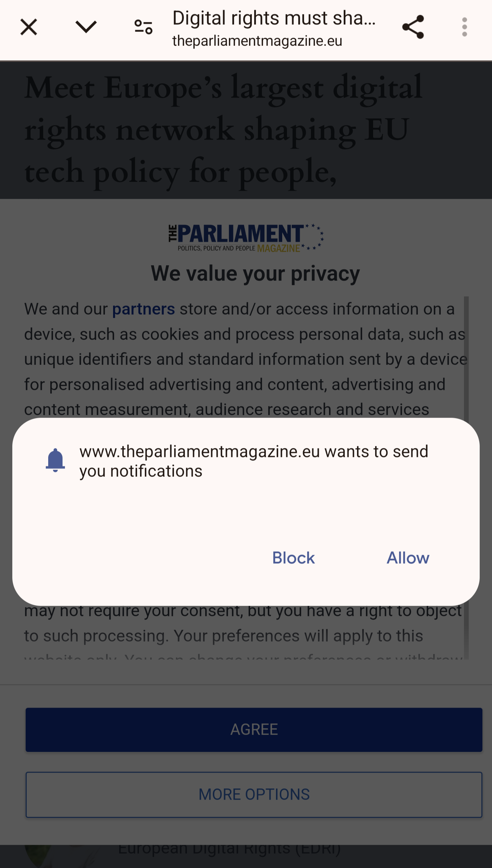Minimize the tab using the down chevron

click(x=86, y=27)
